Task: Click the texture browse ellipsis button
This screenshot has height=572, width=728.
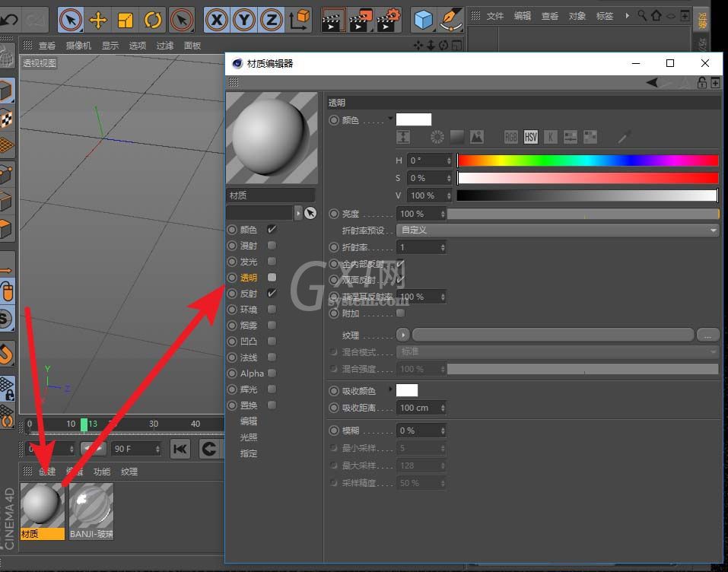Action: point(708,335)
